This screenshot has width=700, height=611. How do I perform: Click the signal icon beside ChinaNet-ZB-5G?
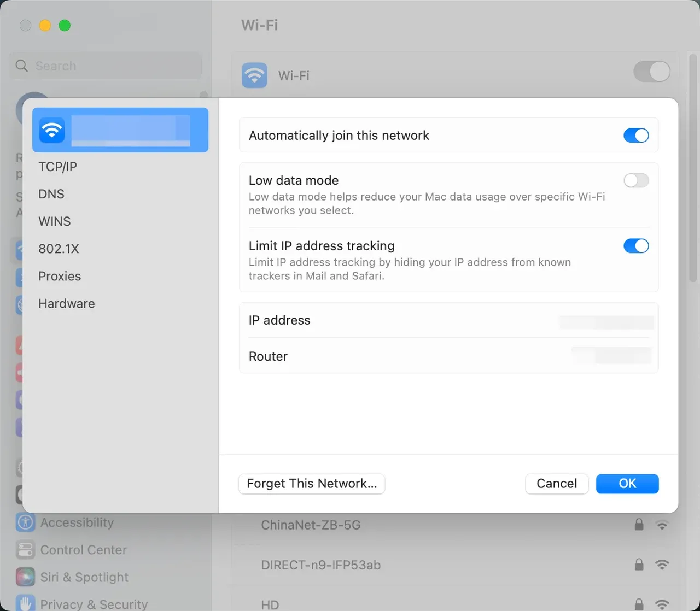coord(662,525)
